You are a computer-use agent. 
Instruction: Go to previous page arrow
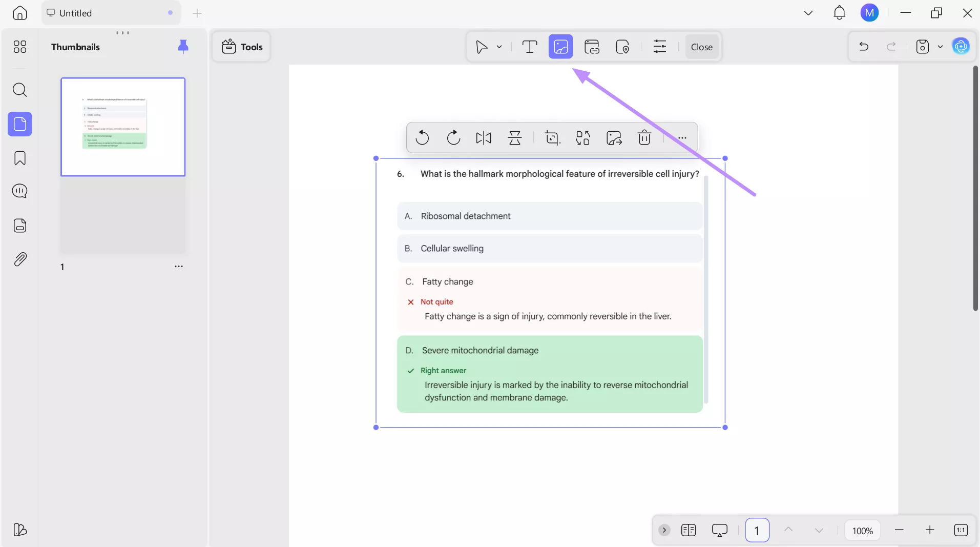(x=788, y=530)
